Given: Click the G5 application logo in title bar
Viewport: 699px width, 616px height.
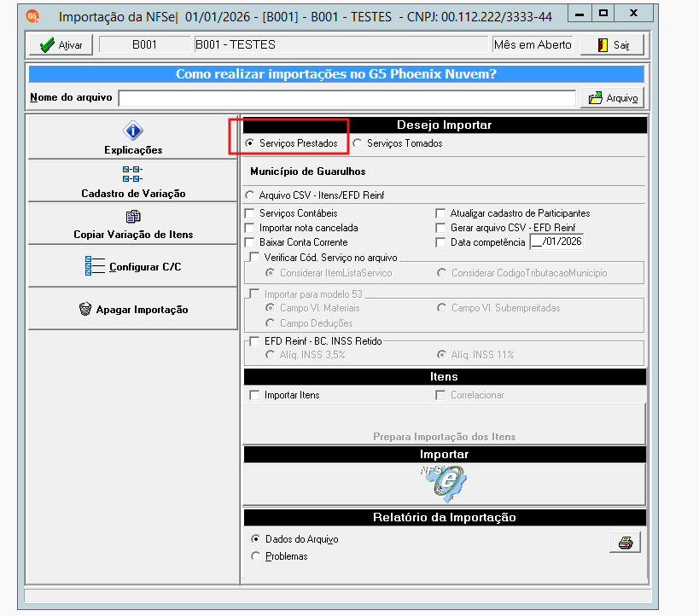Looking at the screenshot, I should click(x=32, y=16).
